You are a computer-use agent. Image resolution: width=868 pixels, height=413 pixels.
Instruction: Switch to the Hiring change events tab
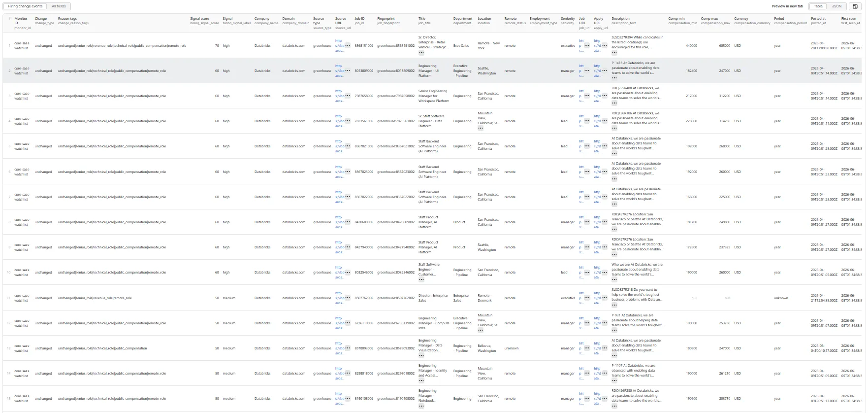tap(25, 6)
